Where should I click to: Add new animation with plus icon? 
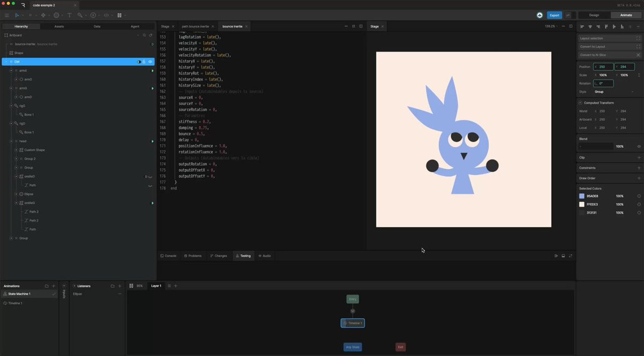[x=53, y=286]
